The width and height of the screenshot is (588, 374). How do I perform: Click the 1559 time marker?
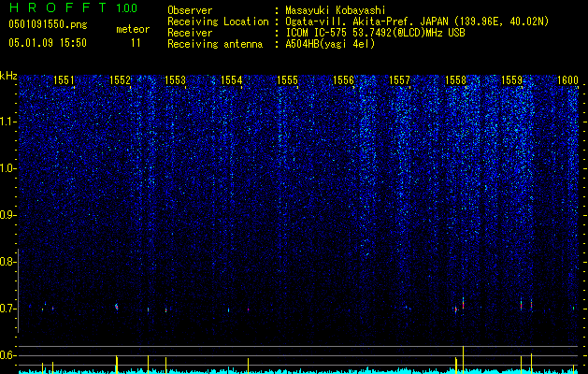511,79
